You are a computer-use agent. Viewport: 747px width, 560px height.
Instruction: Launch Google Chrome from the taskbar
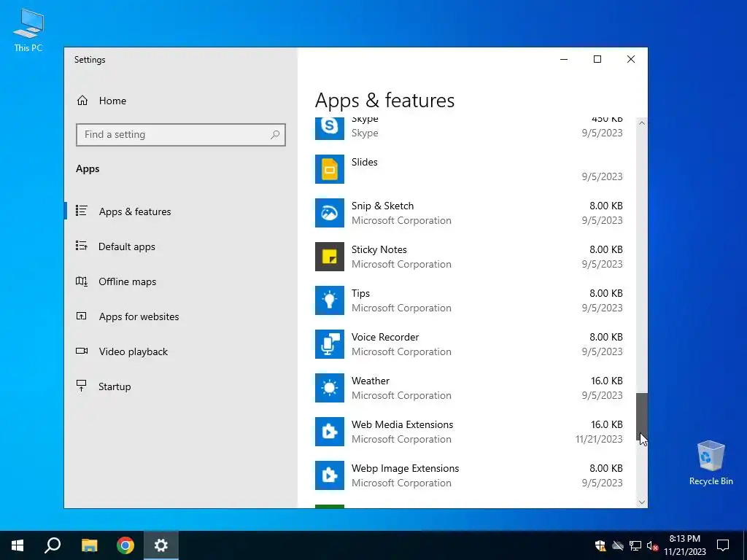pos(125,545)
